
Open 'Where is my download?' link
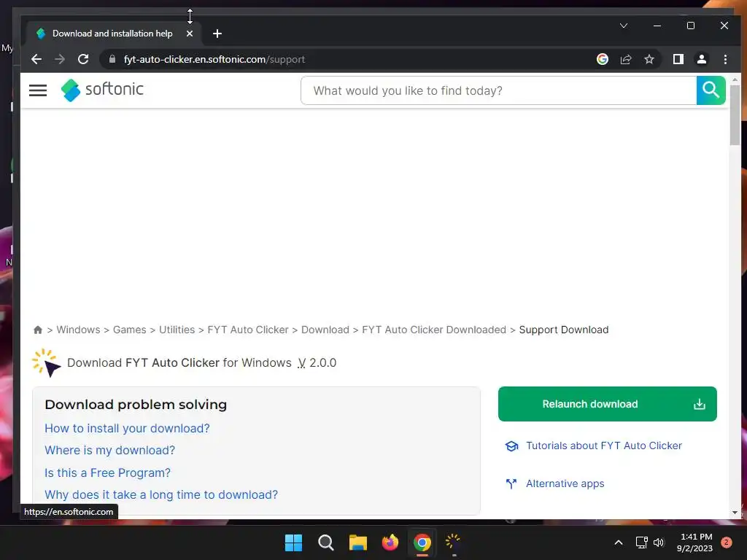pos(109,450)
